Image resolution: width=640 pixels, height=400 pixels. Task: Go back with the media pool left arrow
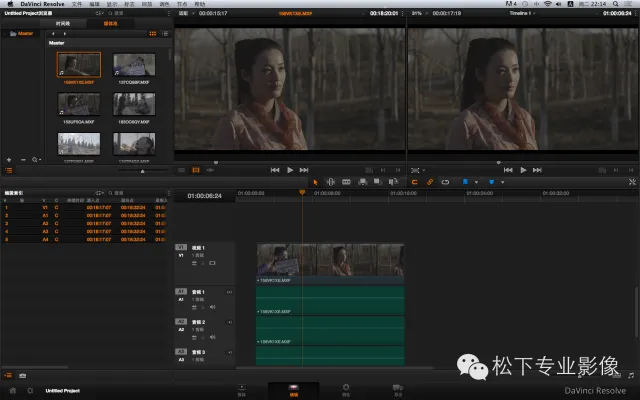(x=53, y=33)
